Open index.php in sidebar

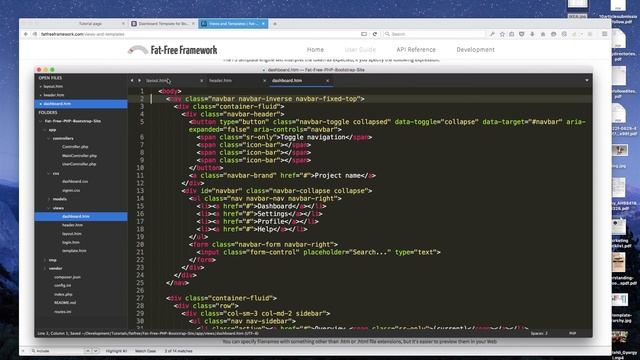[x=63, y=294]
